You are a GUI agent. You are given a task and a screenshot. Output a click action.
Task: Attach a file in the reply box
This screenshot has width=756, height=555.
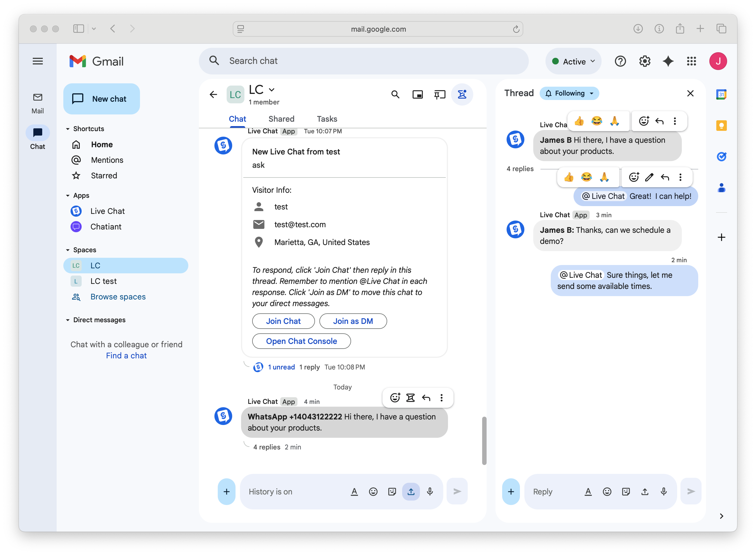(x=645, y=491)
